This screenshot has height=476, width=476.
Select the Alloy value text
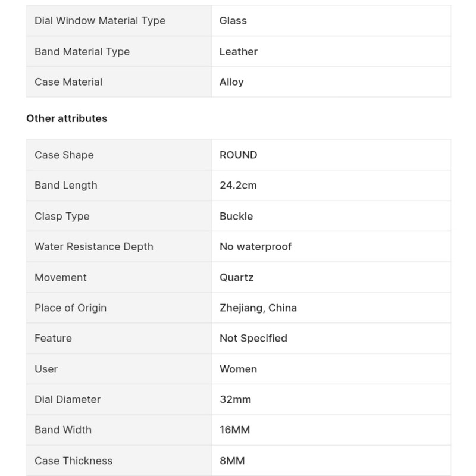click(231, 82)
